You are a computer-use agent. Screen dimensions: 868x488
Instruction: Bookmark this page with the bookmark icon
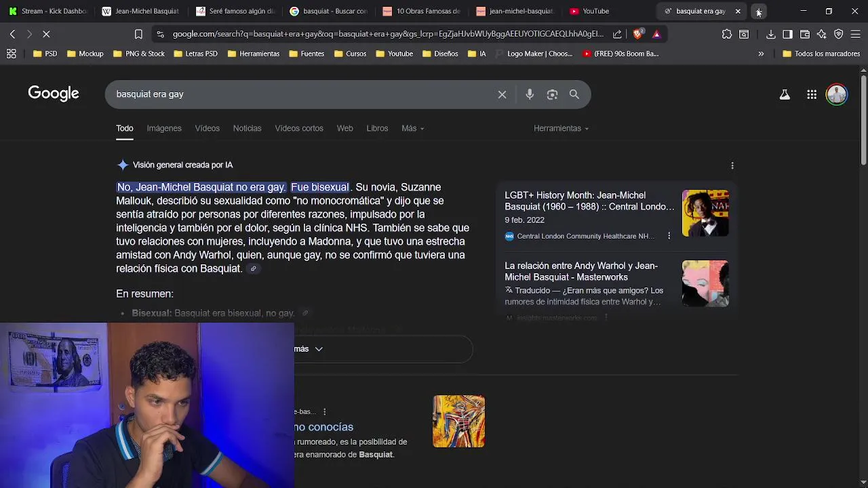click(x=138, y=34)
